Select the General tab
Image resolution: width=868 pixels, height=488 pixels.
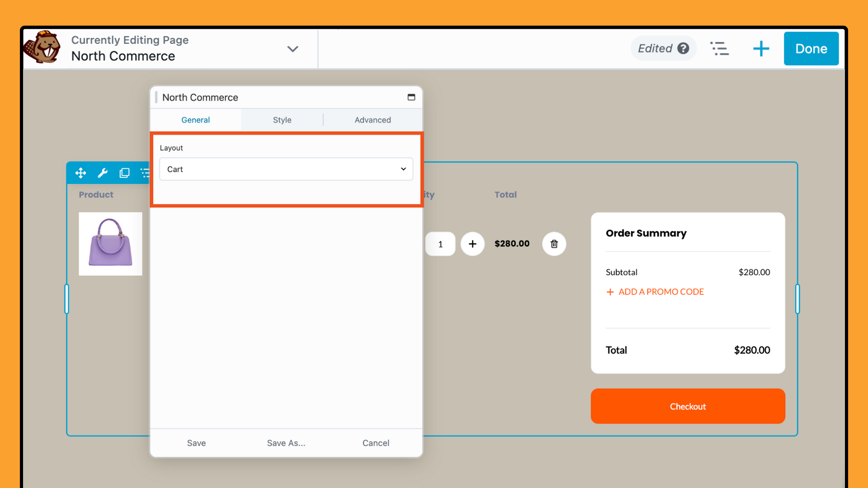point(195,120)
